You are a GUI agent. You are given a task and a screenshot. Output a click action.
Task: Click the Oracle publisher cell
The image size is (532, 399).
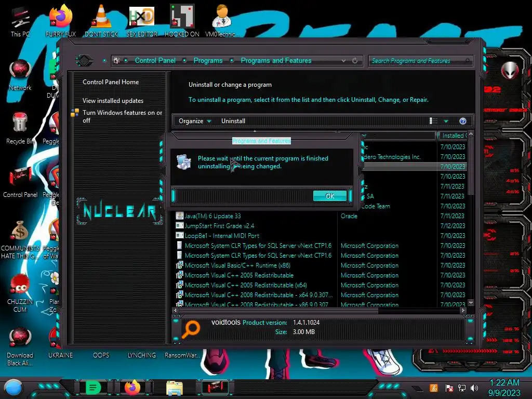(349, 216)
